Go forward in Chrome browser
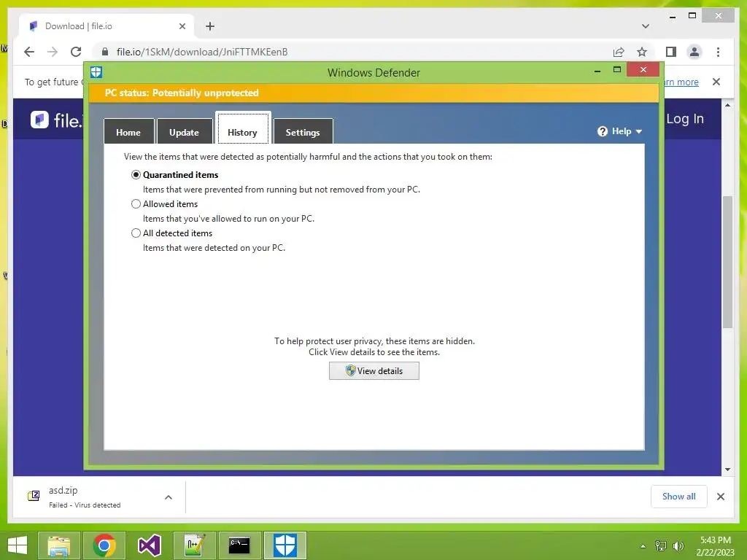 coord(53,52)
